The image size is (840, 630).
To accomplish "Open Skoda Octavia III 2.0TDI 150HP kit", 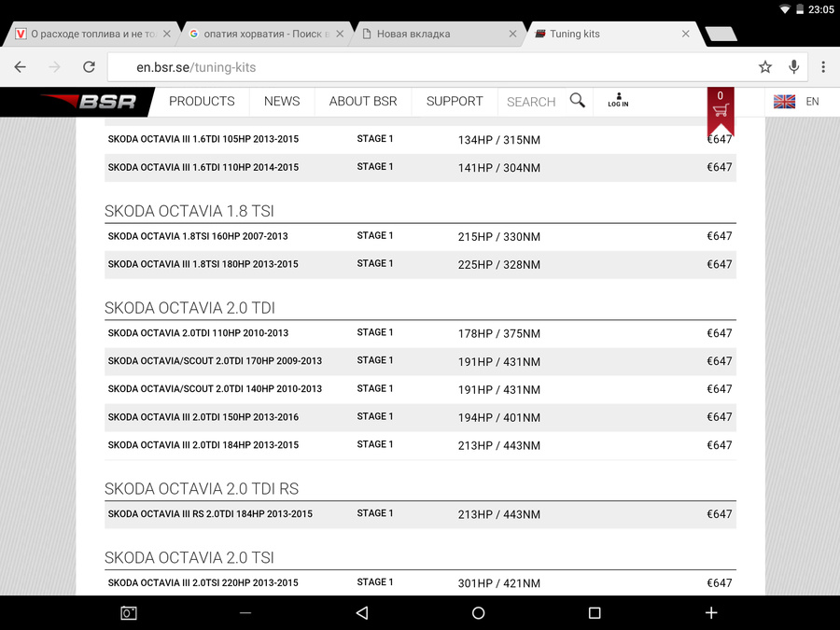I will pyautogui.click(x=203, y=417).
